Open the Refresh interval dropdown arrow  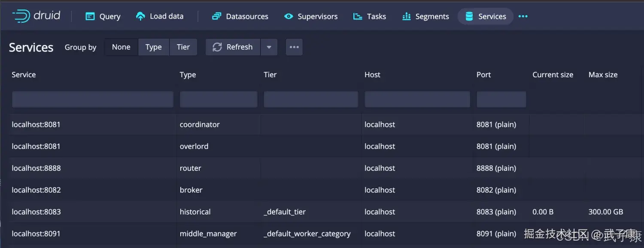pos(269,47)
